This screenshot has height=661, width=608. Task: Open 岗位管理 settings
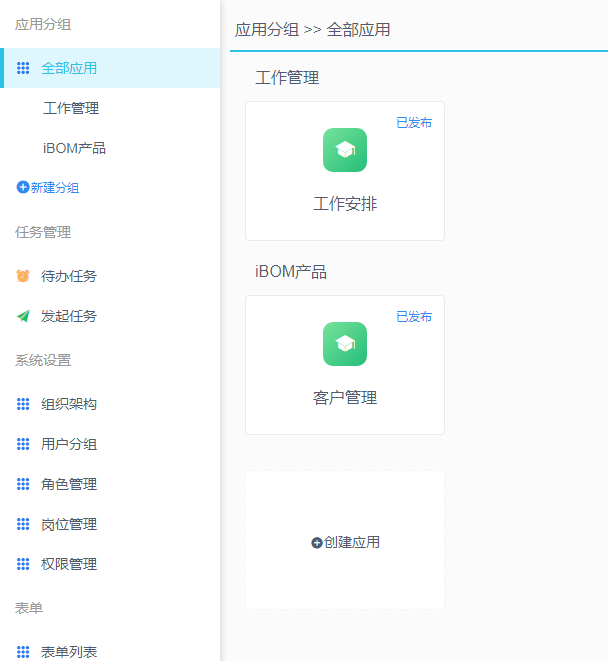pyautogui.click(x=69, y=524)
